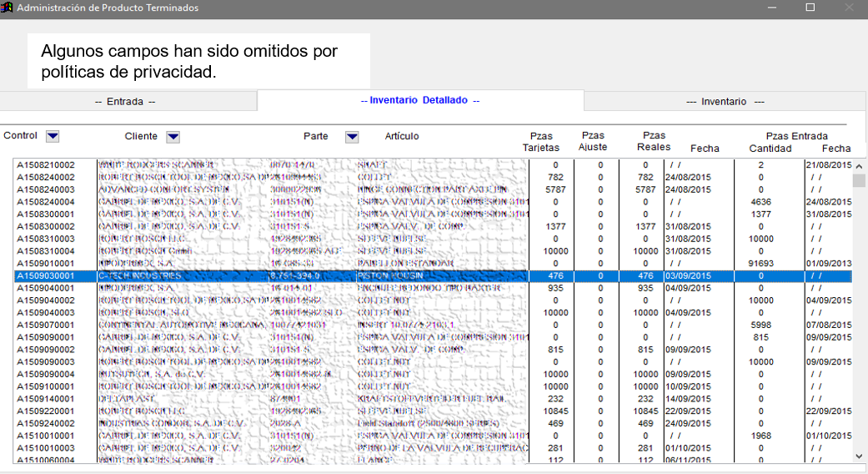The height and width of the screenshot is (474, 868).
Task: Minimize the Administración de Producto window
Action: [x=771, y=8]
